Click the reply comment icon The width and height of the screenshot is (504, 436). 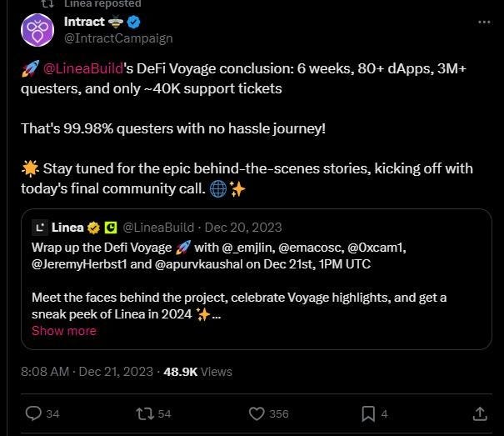pyautogui.click(x=34, y=413)
